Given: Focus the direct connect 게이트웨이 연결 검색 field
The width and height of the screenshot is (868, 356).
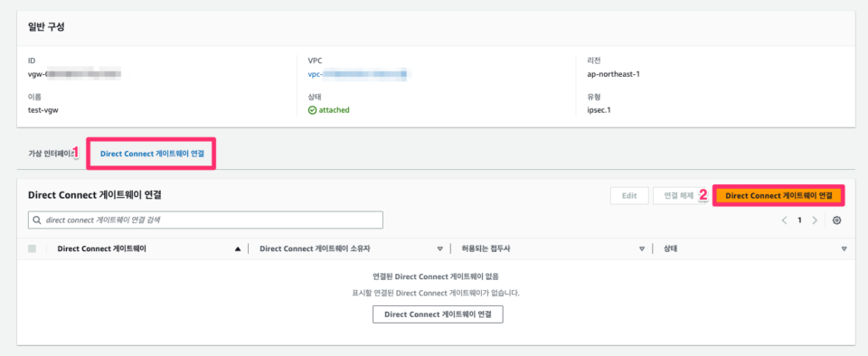Looking at the screenshot, I should [205, 220].
